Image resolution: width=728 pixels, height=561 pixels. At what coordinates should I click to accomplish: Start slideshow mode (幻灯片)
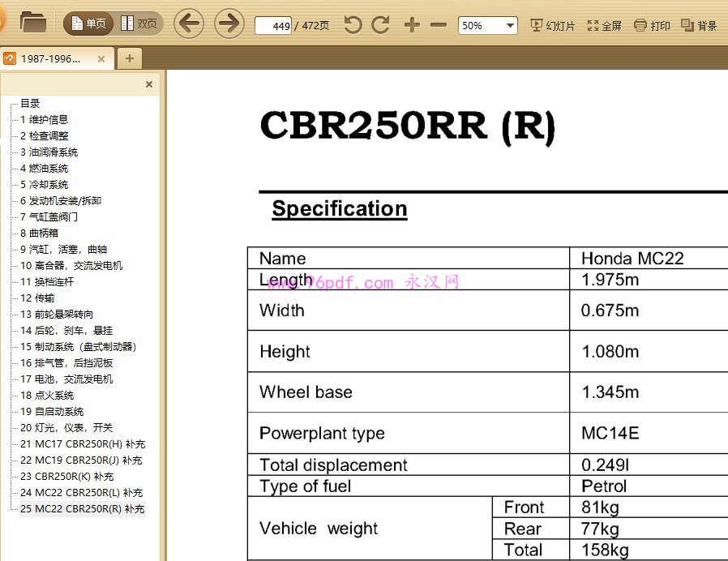[x=553, y=26]
